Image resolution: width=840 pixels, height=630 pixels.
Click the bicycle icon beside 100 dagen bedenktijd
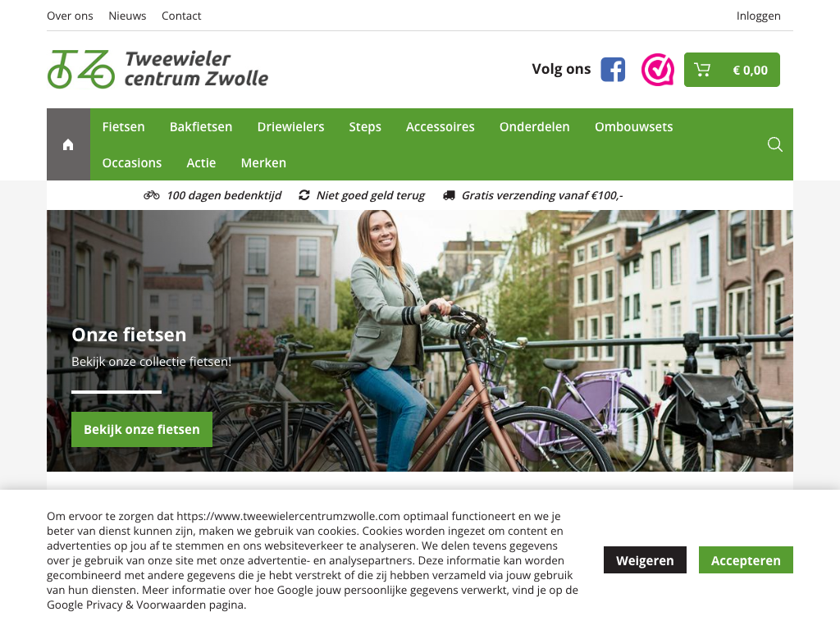click(x=152, y=195)
